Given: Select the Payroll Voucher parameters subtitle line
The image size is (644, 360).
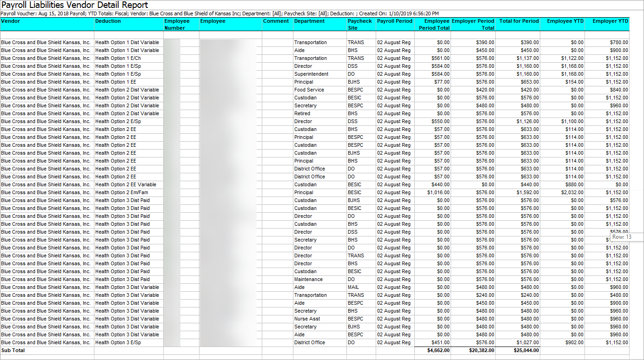Looking at the screenshot, I should pos(220,14).
